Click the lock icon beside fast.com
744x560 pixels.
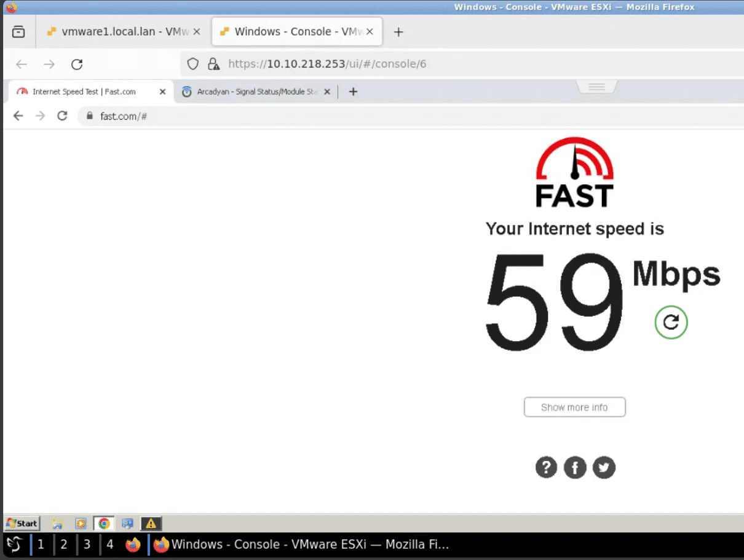[x=90, y=116]
